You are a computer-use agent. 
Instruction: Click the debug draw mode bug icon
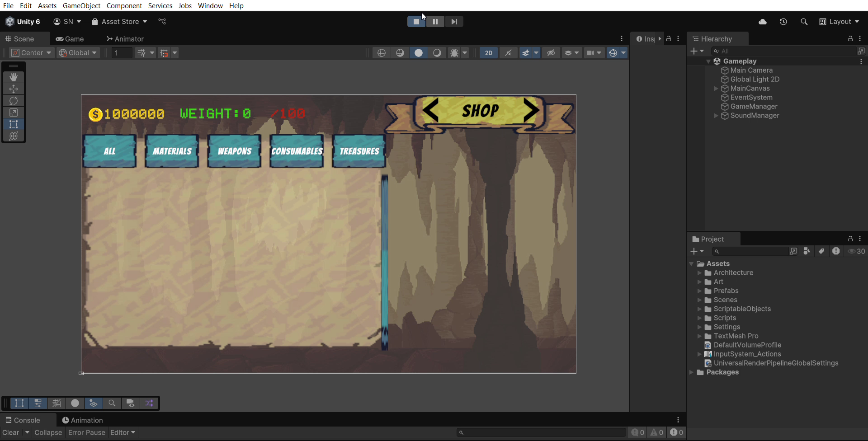(454, 53)
